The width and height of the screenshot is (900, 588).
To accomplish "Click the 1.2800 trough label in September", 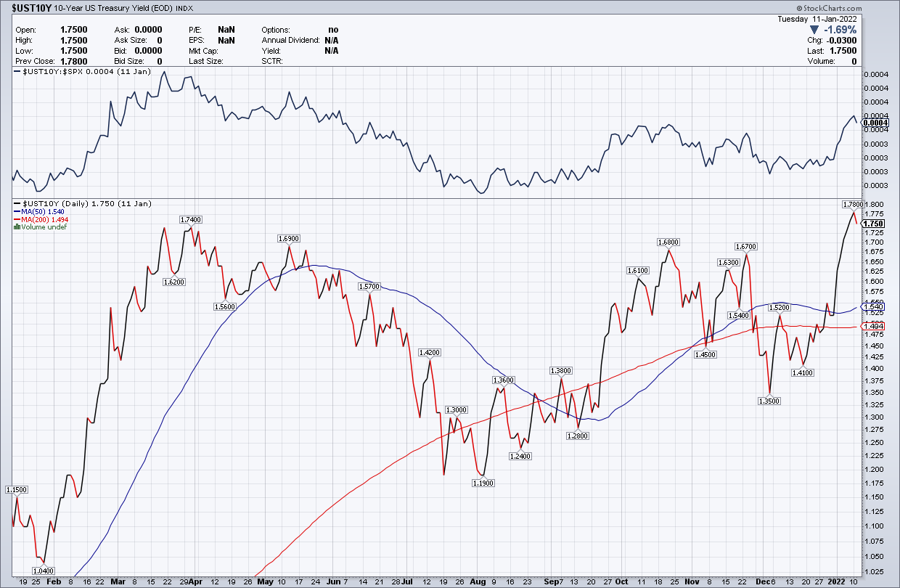I will click(x=578, y=436).
